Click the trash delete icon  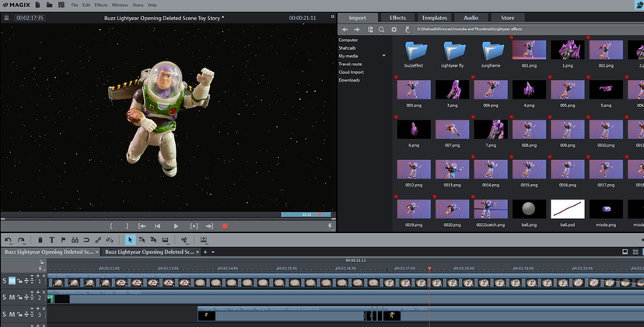pyautogui.click(x=40, y=240)
